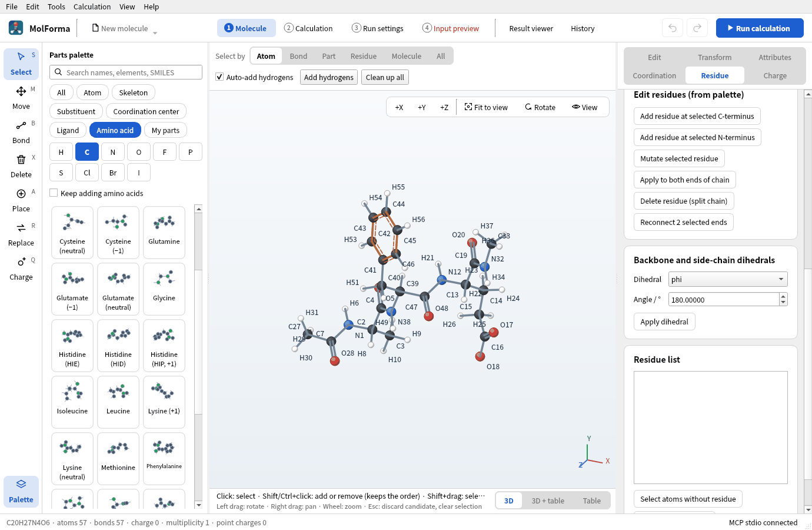Activate the Place tool
Screen dimensions: 812x530
tap(21, 200)
